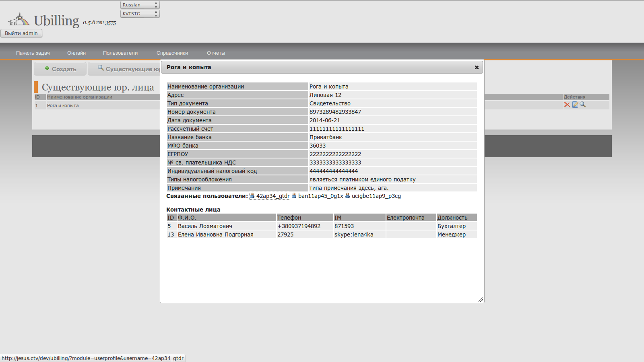Click the dialog resize grip corner

[x=481, y=299]
